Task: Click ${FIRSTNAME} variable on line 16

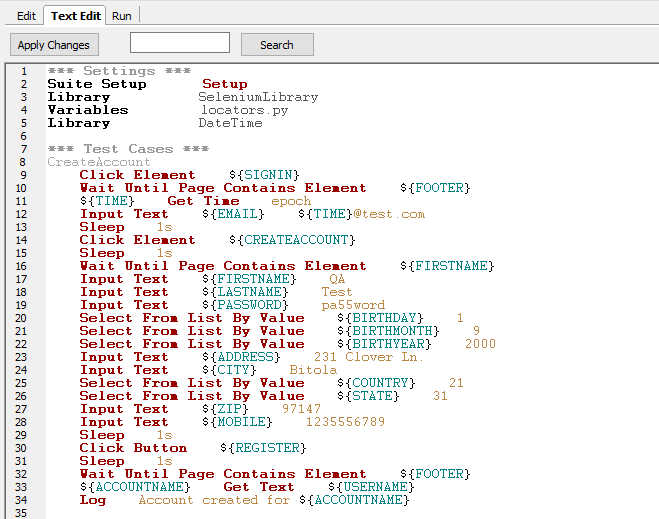Action: (447, 266)
